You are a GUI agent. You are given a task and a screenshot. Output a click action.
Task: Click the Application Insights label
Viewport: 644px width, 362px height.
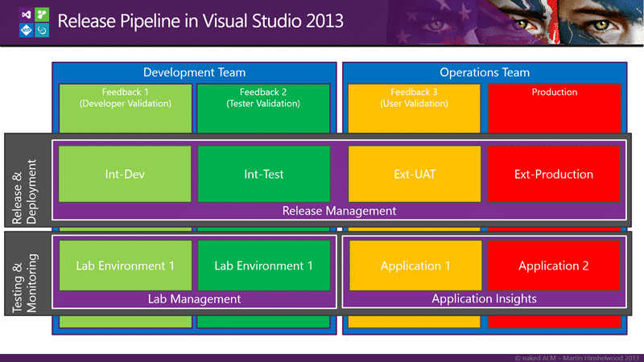[485, 298]
